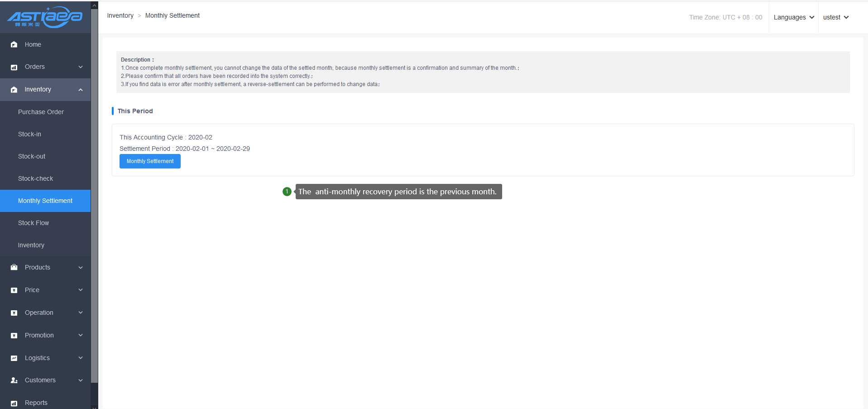
Task: Select Stock Flow from the Inventory submenu
Action: 34,223
